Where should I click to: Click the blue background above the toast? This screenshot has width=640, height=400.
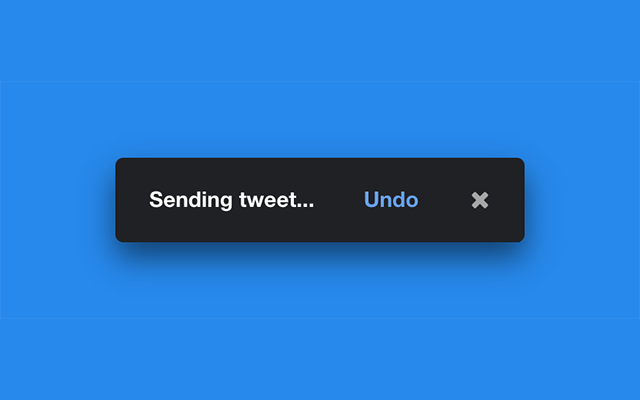pyautogui.click(x=320, y=78)
